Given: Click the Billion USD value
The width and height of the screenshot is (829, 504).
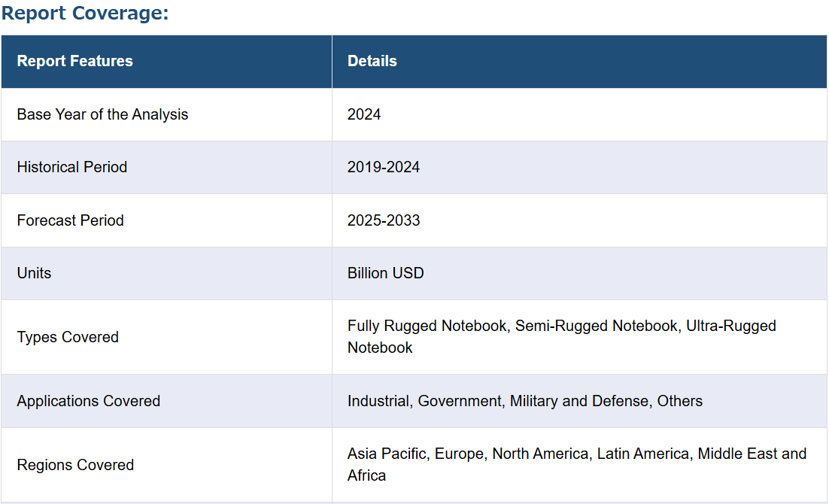Looking at the screenshot, I should [385, 273].
